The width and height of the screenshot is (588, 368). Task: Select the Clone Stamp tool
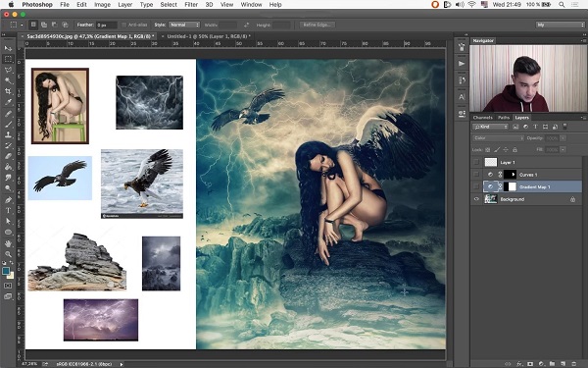pyautogui.click(x=8, y=134)
